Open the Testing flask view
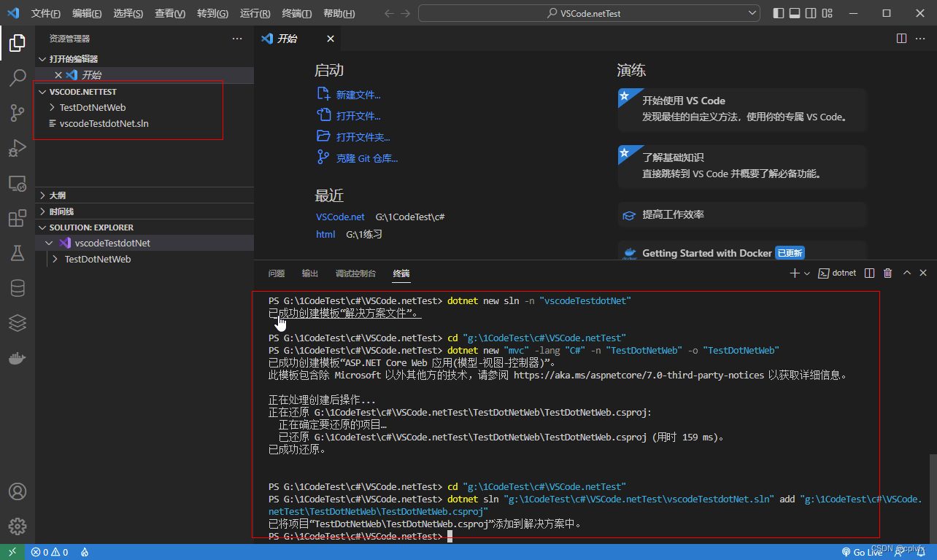Image resolution: width=937 pixels, height=560 pixels. tap(18, 254)
